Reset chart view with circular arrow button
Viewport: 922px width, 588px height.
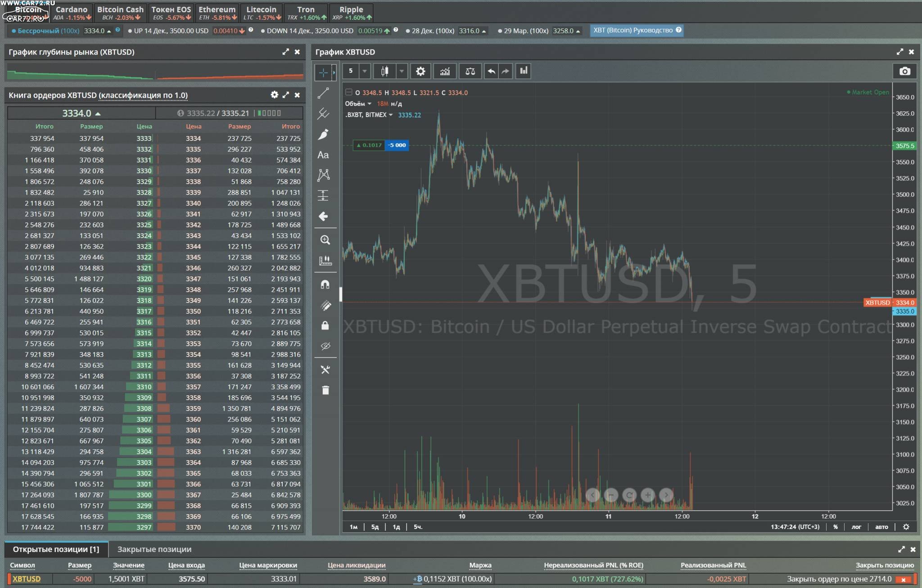click(x=629, y=495)
